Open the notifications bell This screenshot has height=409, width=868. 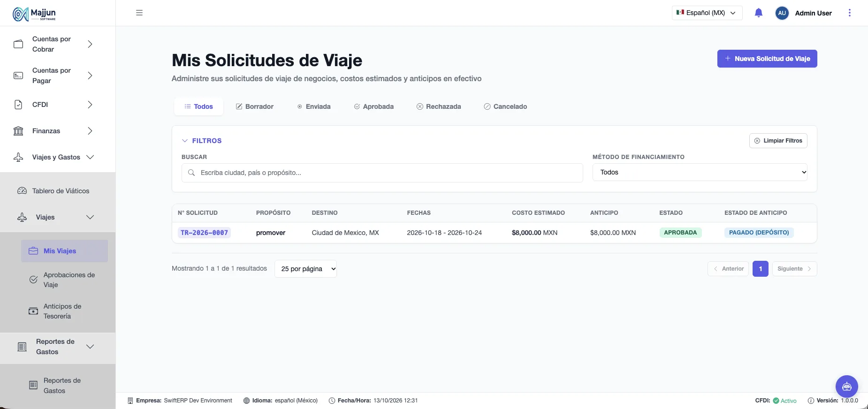[x=759, y=13]
